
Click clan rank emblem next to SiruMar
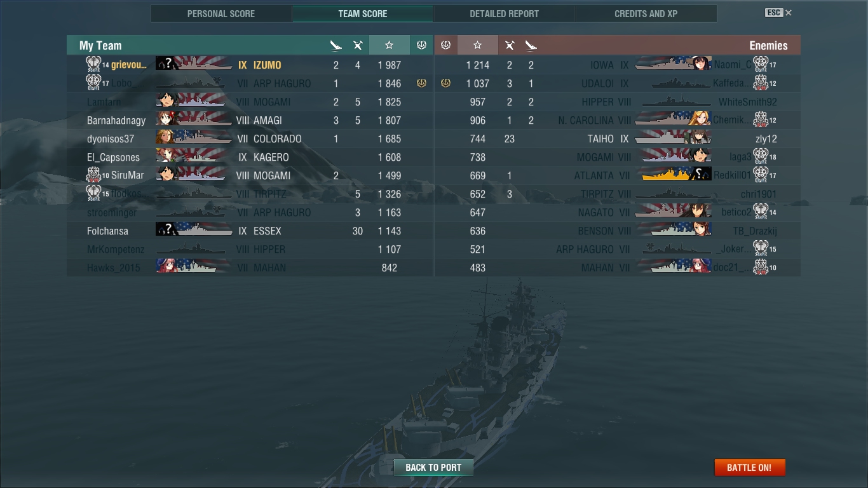click(93, 175)
